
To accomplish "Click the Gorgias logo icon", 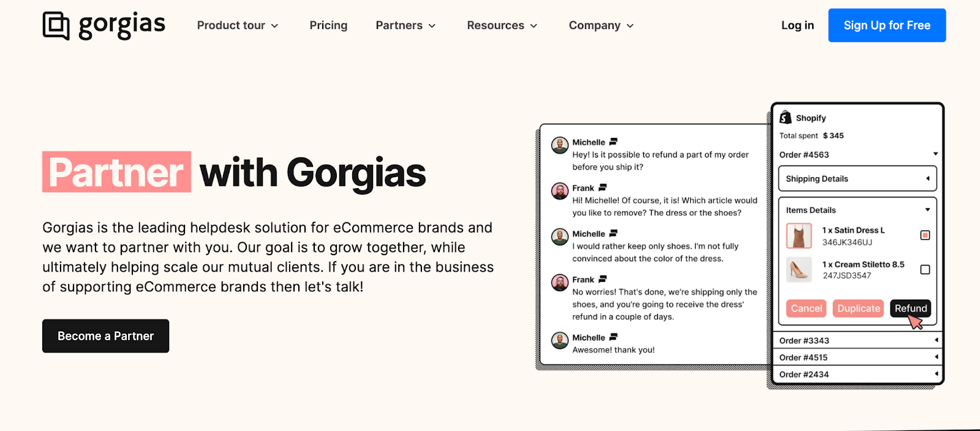I will (56, 25).
